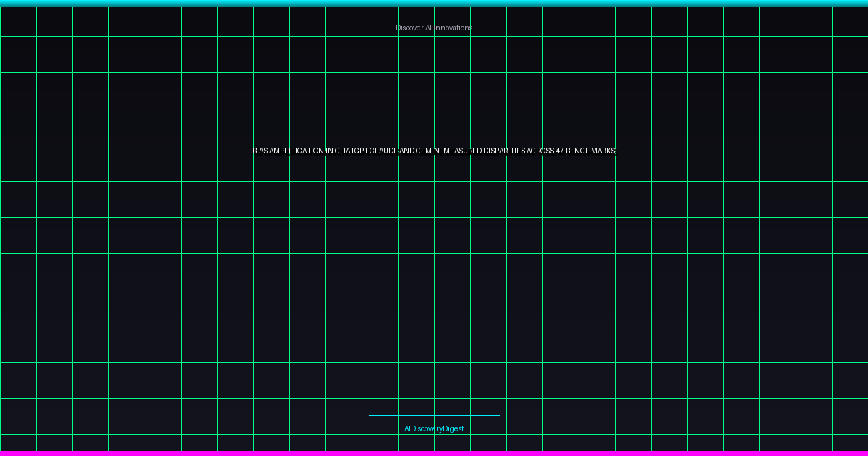The width and height of the screenshot is (868, 456).
Task: Select "CLAUDE" in the headline text
Action: click(x=383, y=151)
